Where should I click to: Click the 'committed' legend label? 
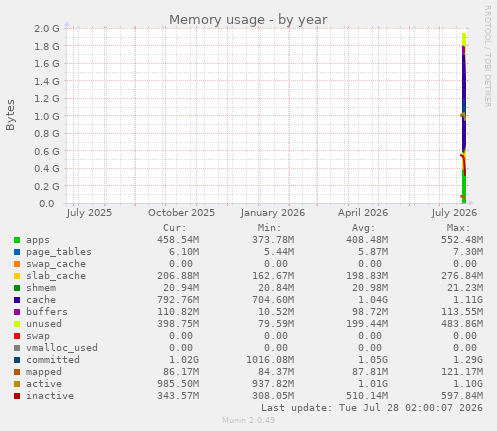tap(53, 360)
